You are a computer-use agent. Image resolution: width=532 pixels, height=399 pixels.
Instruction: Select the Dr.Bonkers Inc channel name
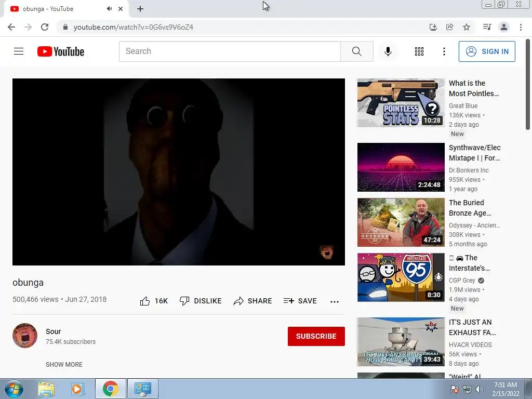(469, 170)
